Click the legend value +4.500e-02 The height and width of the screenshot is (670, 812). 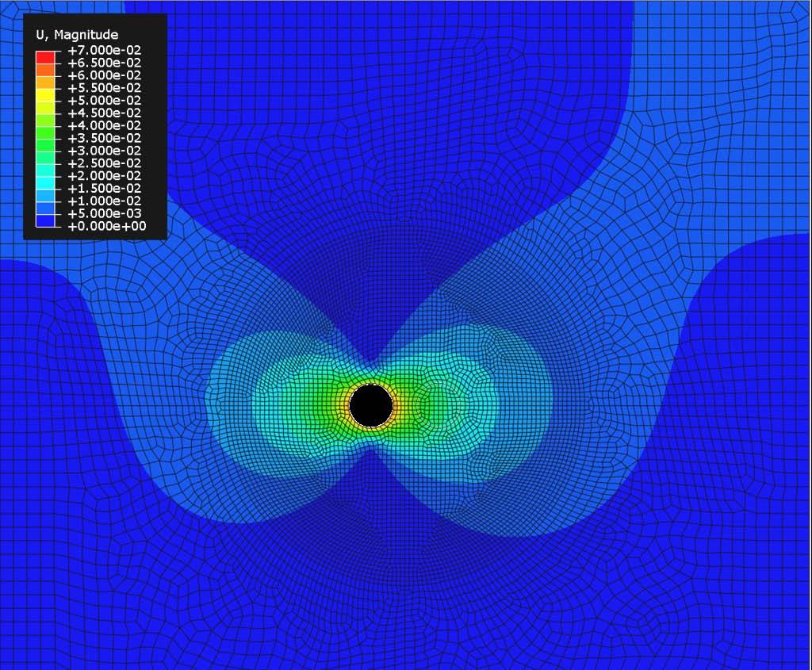tap(104, 113)
